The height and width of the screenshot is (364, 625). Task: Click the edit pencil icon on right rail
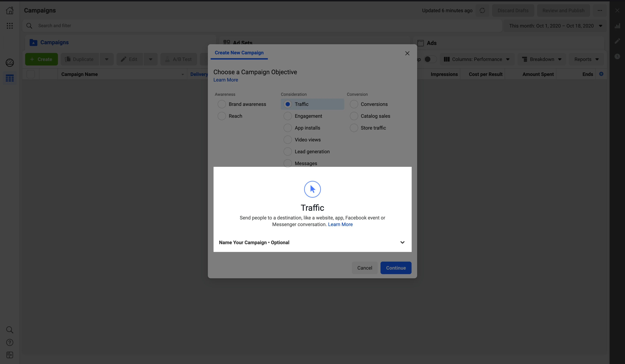(x=617, y=41)
